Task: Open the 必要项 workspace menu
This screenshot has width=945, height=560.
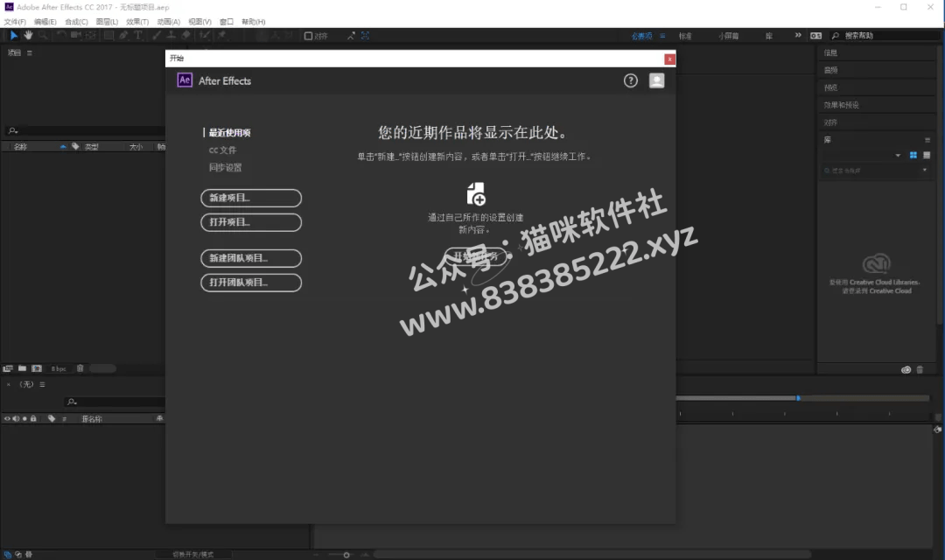Action: point(662,36)
